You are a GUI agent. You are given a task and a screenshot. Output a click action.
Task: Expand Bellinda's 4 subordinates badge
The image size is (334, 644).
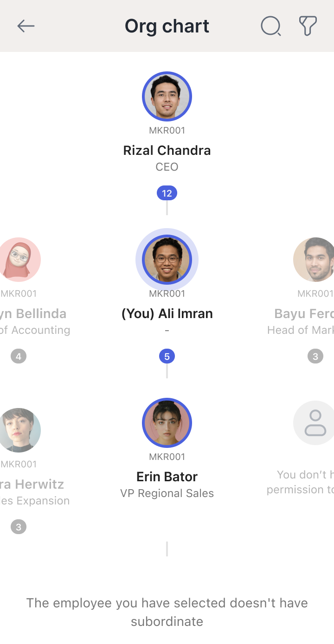19,357
